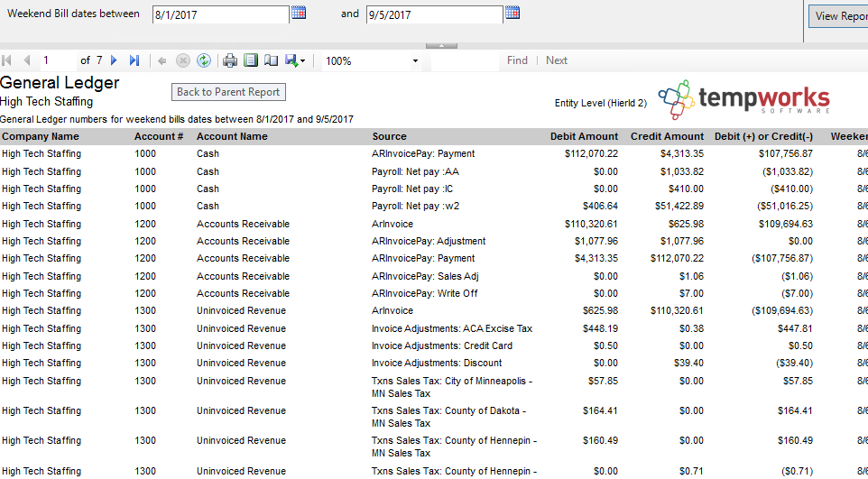Click debit amount $112,070.22 in Cash row
This screenshot has height=479, width=868.
[591, 154]
